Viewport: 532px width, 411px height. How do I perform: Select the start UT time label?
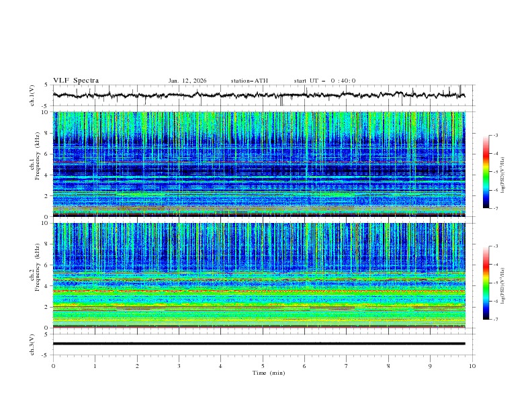click(324, 81)
